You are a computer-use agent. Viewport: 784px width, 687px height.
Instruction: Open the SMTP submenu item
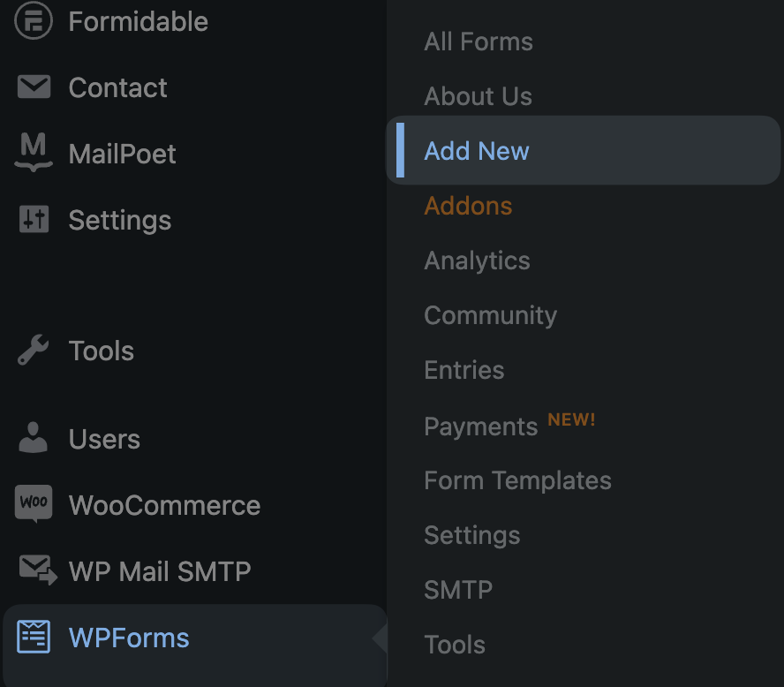(x=458, y=590)
